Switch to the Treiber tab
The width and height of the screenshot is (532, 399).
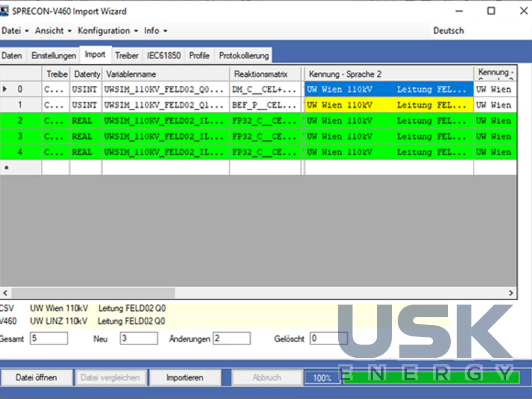127,56
